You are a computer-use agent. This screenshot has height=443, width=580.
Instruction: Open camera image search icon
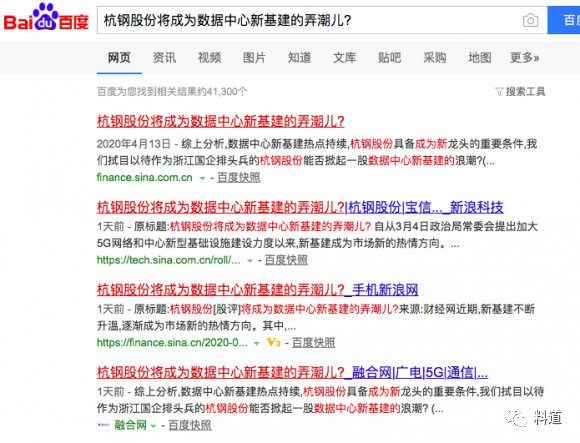[530, 20]
